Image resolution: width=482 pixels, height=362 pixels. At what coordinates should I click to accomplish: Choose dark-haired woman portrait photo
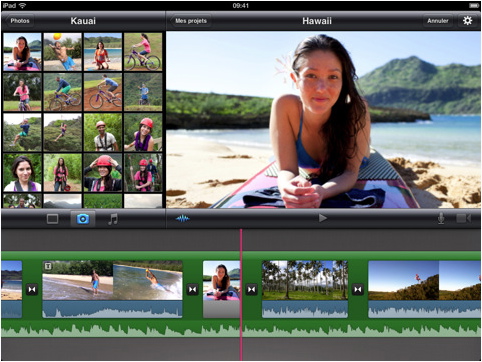[x=22, y=172]
